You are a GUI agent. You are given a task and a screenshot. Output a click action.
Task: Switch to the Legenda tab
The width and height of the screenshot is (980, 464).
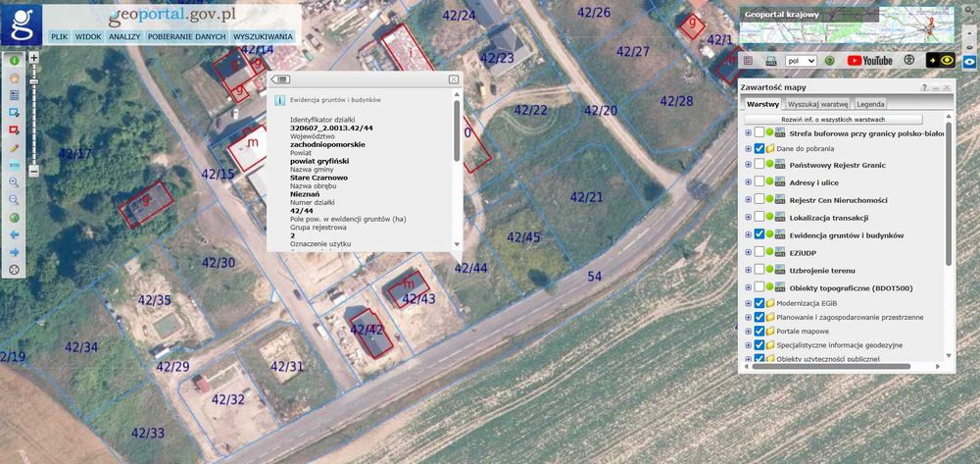point(870,104)
